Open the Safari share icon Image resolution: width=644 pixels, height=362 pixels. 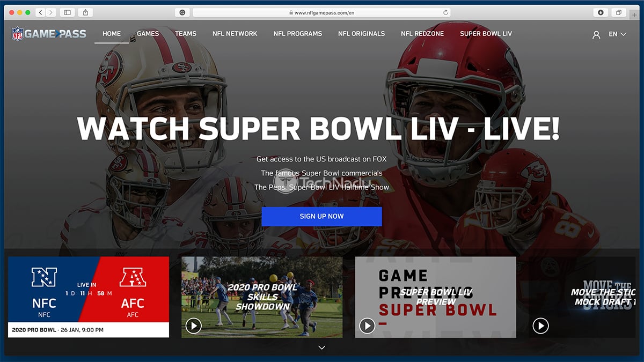pos(86,12)
